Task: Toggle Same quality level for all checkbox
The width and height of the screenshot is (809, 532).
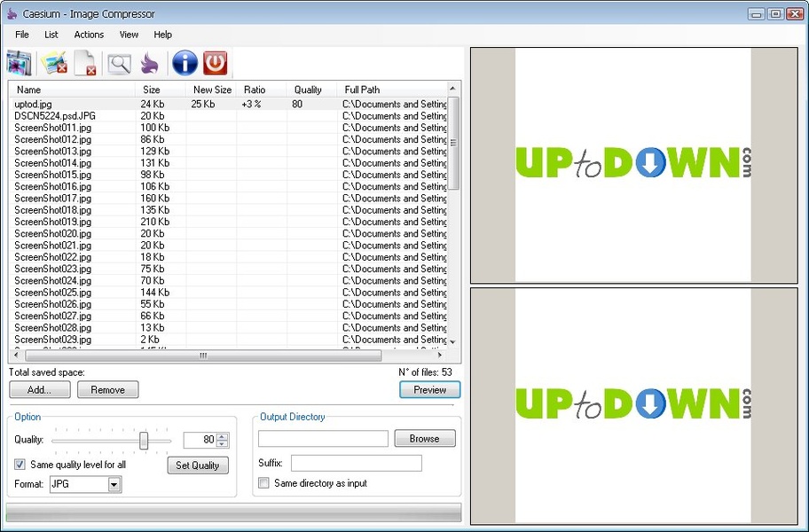Action: pos(20,465)
